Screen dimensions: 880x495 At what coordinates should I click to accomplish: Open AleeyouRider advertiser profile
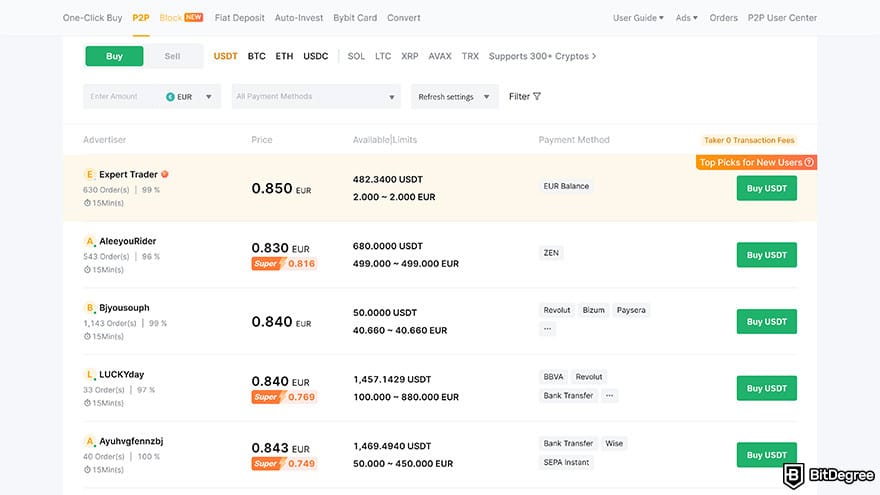pos(128,241)
